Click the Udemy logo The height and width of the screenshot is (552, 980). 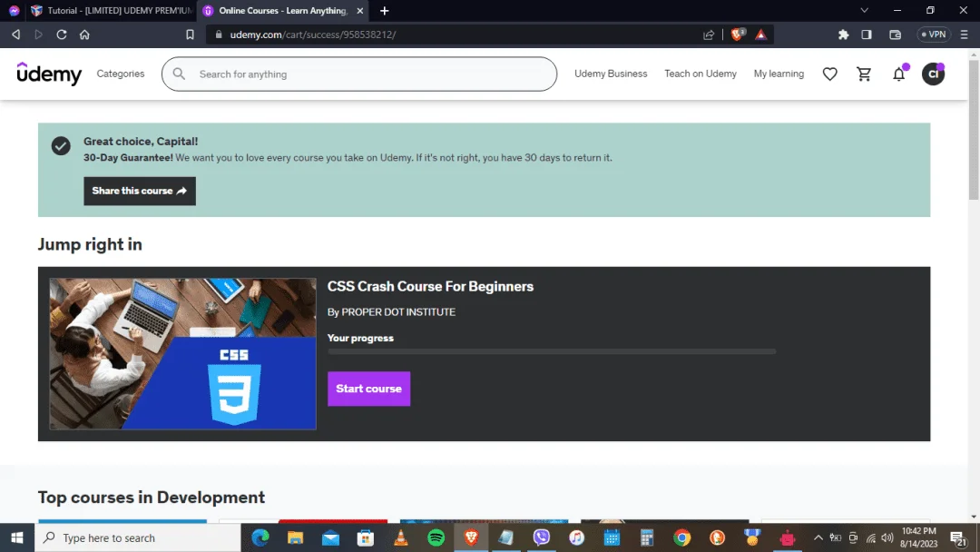click(x=49, y=74)
